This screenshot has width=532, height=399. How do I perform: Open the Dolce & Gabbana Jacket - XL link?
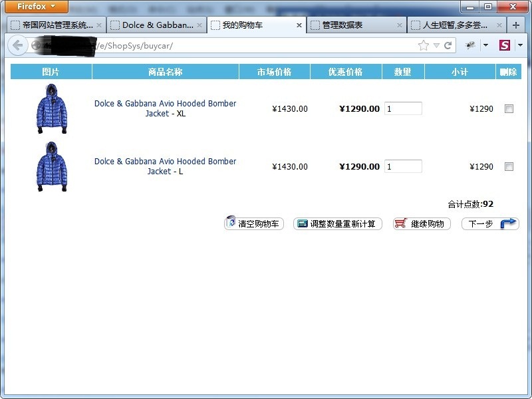click(165, 108)
